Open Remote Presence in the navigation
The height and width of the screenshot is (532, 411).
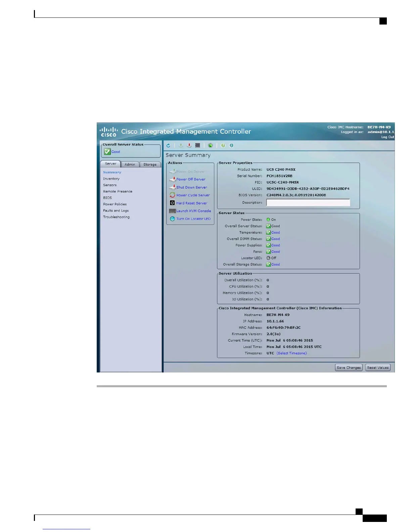[x=118, y=191]
